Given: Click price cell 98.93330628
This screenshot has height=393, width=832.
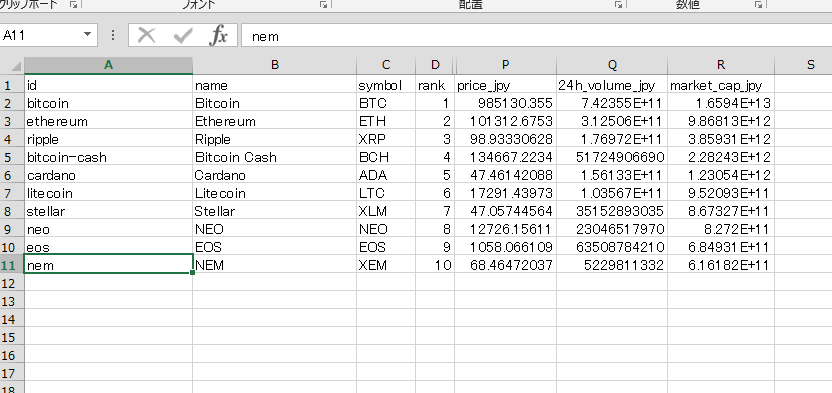Looking at the screenshot, I should [x=506, y=139].
